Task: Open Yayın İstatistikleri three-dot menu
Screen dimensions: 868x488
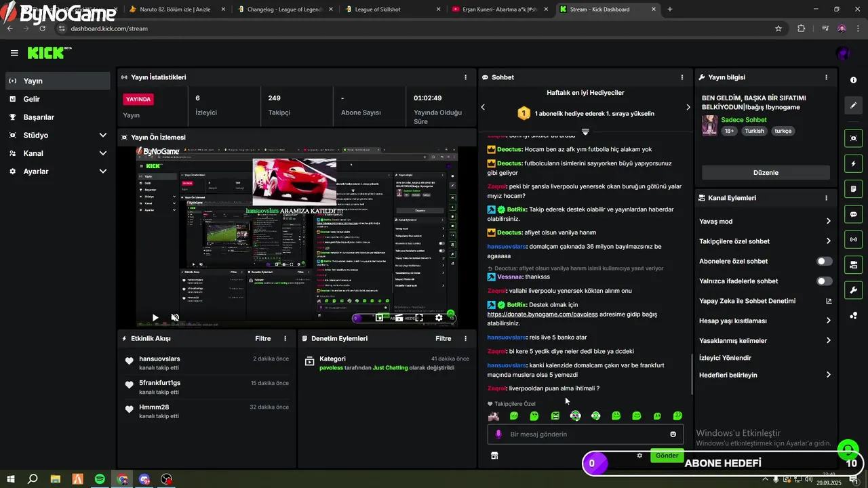Action: click(x=465, y=77)
